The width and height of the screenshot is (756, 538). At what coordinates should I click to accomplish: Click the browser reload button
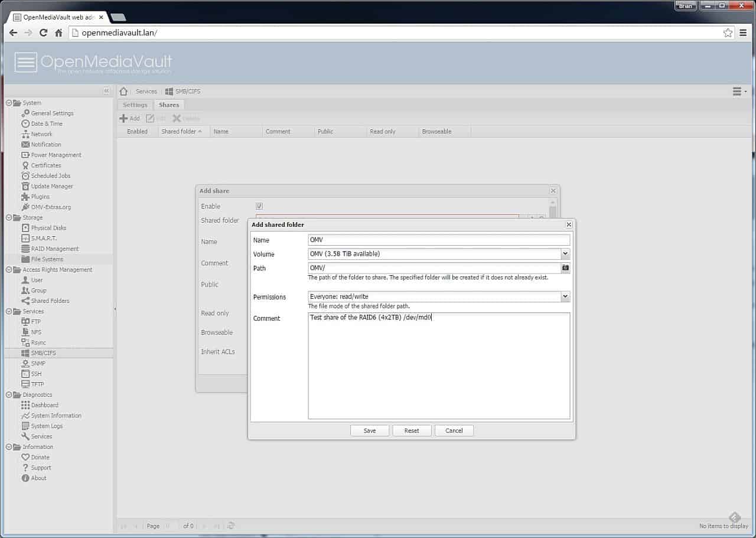[x=43, y=33]
